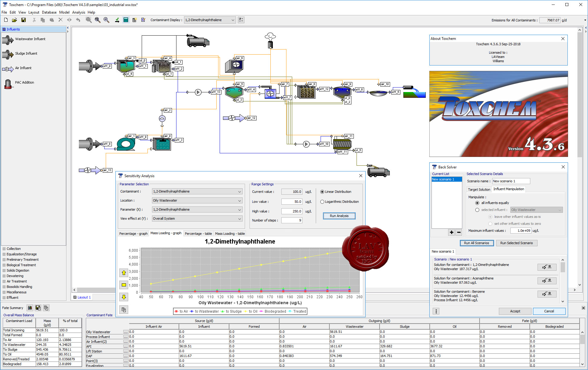588x370 pixels.
Task: Open the Analysis menu
Action: 79,12
